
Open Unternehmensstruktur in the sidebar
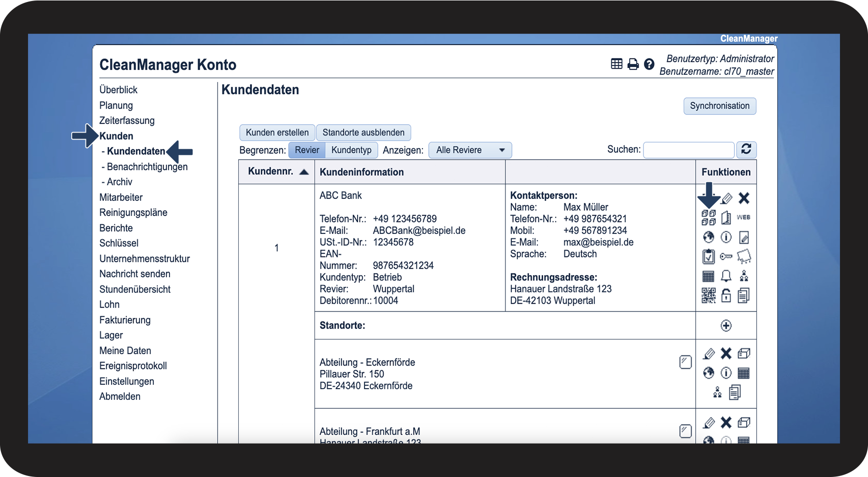tap(144, 258)
